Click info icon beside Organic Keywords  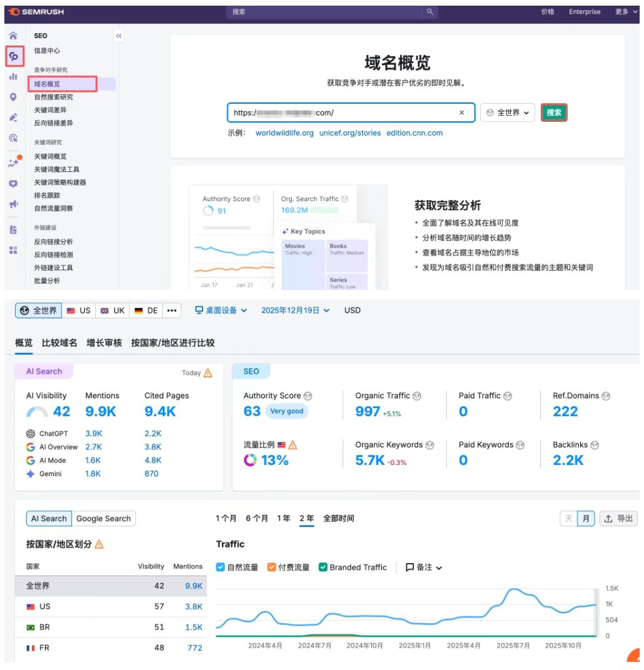430,445
